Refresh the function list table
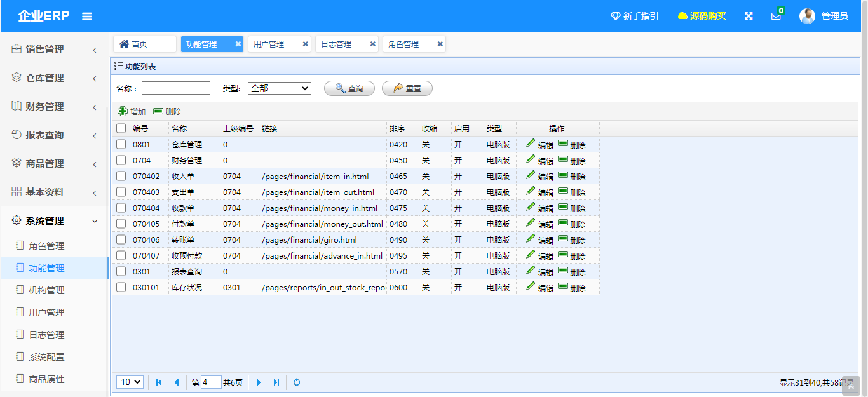868x397 pixels. click(x=297, y=382)
